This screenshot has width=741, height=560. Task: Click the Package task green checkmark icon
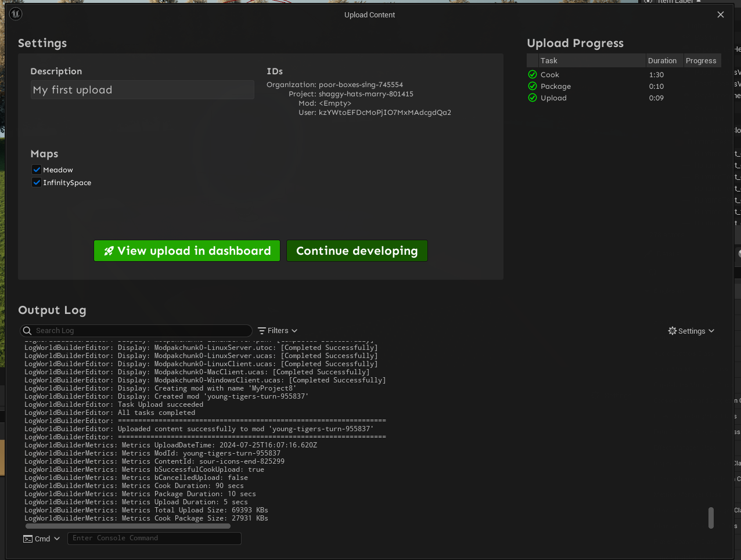533,86
